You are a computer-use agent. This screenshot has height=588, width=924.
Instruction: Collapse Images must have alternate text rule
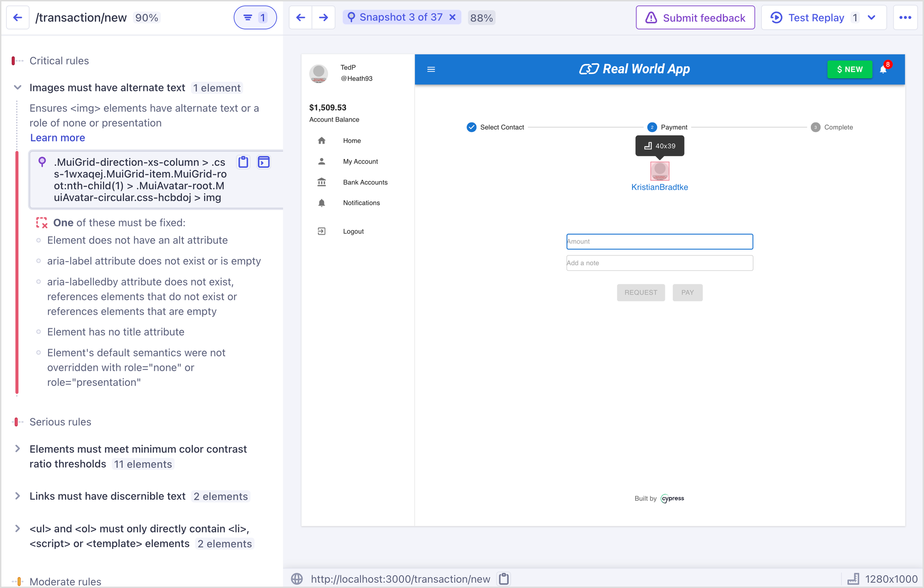tap(18, 87)
